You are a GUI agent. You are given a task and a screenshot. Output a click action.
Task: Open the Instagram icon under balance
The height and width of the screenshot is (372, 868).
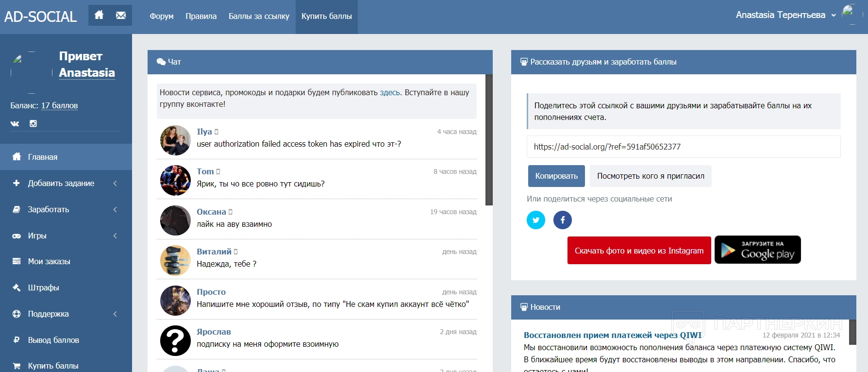(33, 123)
